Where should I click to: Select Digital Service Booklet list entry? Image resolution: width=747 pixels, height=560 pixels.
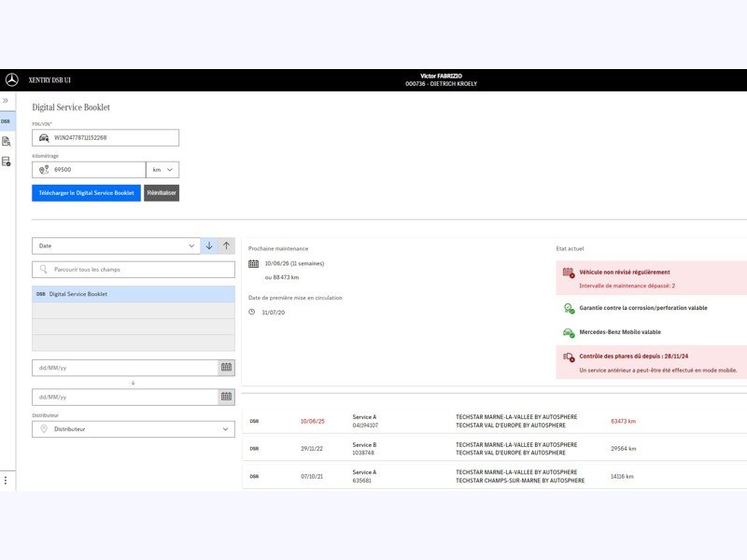pos(133,294)
